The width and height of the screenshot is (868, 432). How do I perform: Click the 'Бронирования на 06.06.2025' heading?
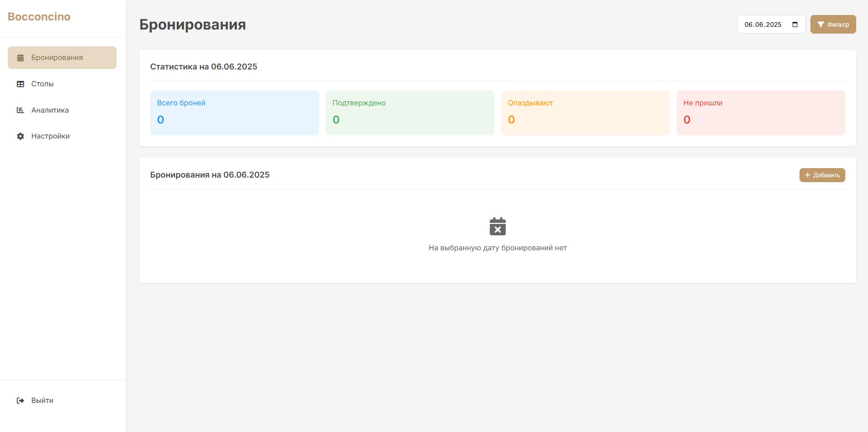210,175
